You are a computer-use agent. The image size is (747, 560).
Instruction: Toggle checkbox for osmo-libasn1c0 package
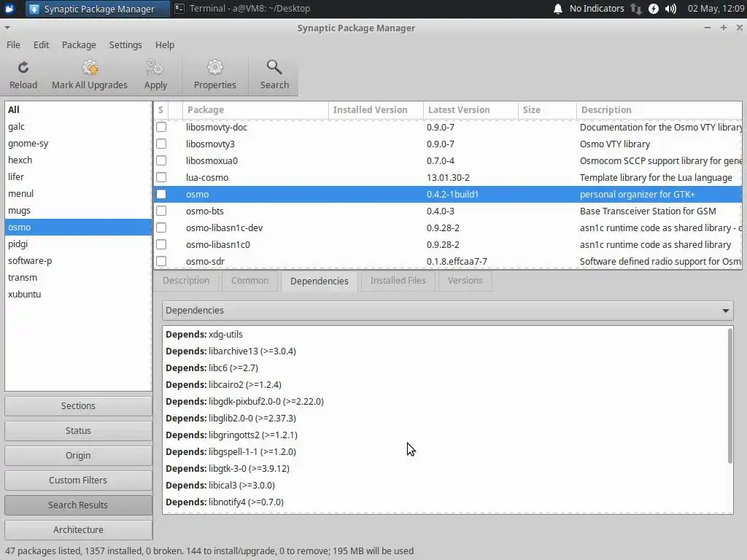tap(161, 244)
